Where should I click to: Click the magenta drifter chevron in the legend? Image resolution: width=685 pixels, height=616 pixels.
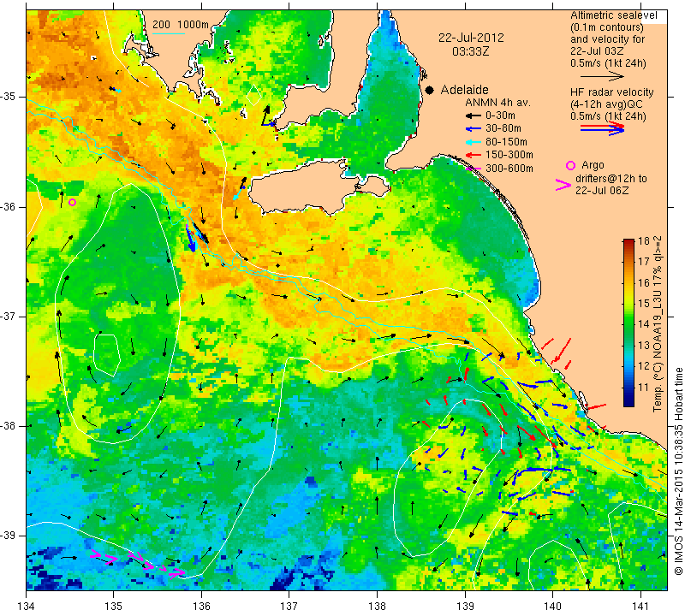tap(563, 185)
